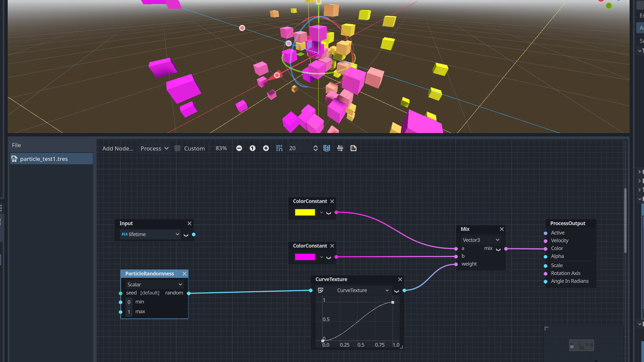Viewport: 644px width, 362px height.
Task: Pick the yellow color swatch
Action: pos(305,212)
